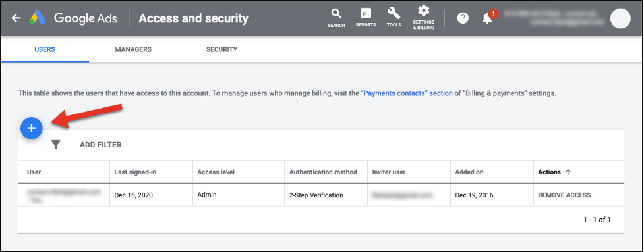Go back using the left arrow icon
This screenshot has width=644, height=252.
pos(16,18)
